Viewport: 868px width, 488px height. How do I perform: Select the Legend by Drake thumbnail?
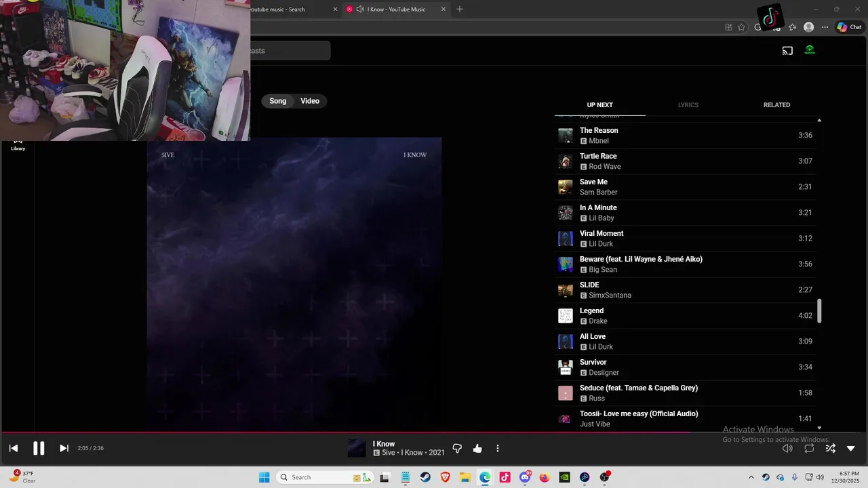(x=565, y=316)
